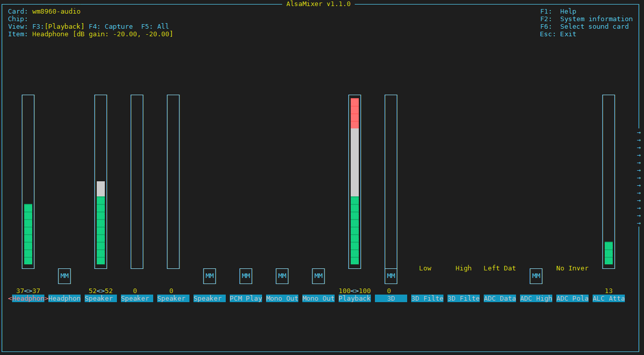Select the 3D Filte label under High
Image resolution: width=644 pixels, height=355 pixels.
point(464,299)
